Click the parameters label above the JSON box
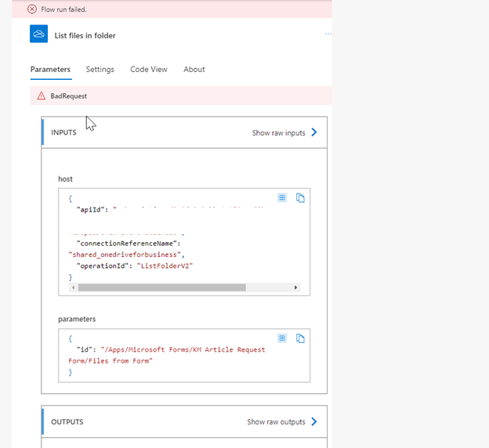 (x=77, y=320)
